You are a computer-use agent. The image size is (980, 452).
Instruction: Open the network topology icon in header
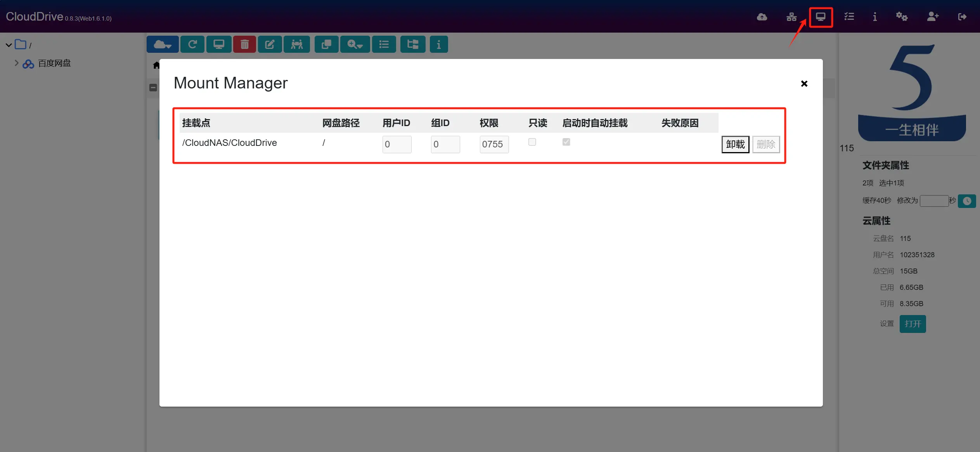point(791,17)
